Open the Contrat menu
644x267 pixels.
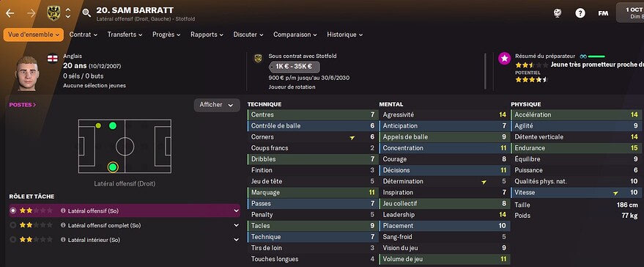coord(84,34)
